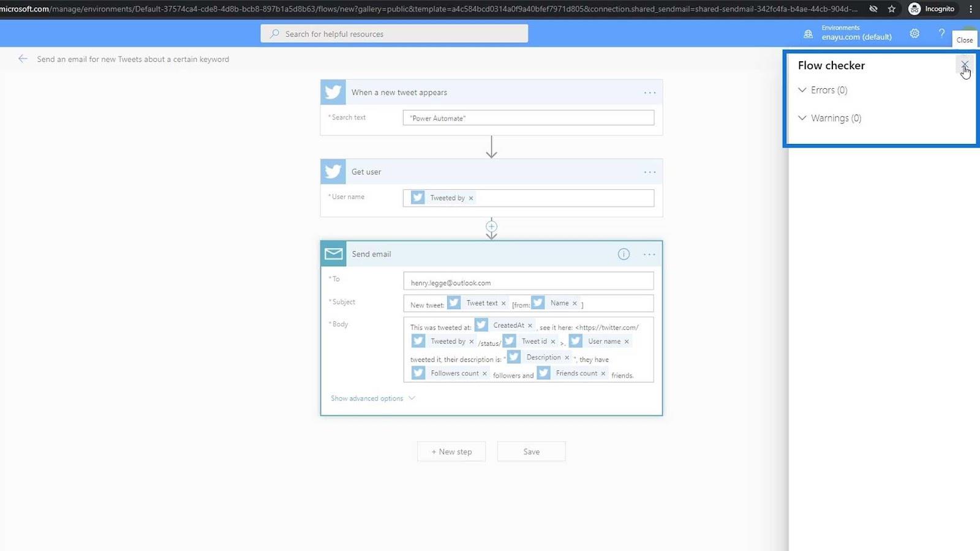Click the Search text field with "Power Automate"
980x551 pixels.
(x=528, y=118)
